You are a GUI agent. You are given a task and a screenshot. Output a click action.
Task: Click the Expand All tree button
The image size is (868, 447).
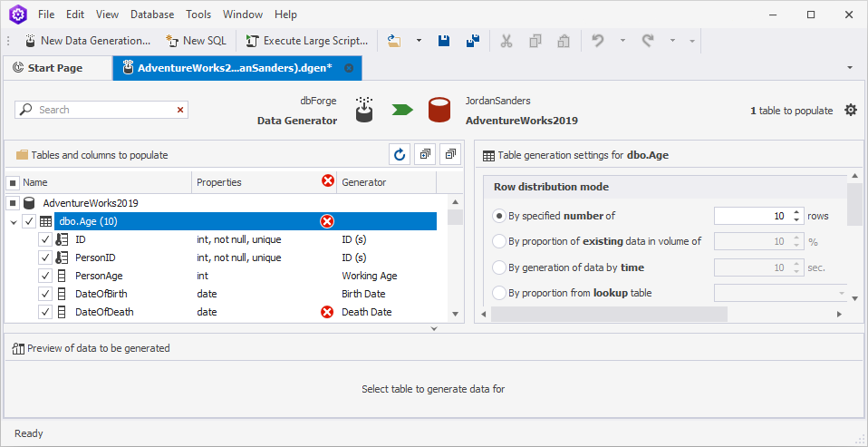pos(425,154)
